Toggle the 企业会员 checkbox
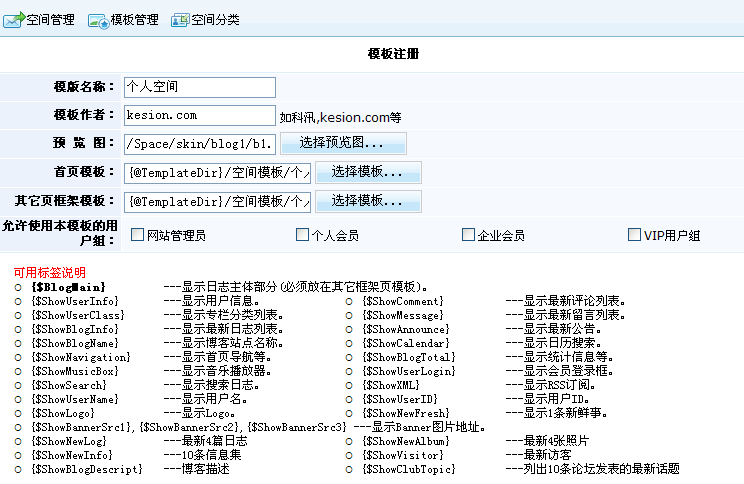This screenshot has width=744, height=484. pos(469,235)
